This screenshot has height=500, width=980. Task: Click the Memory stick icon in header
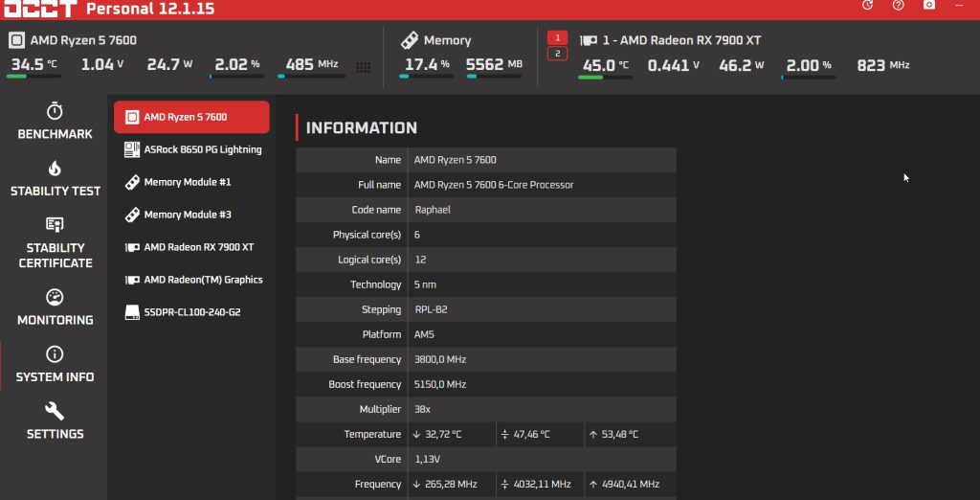tap(410, 40)
